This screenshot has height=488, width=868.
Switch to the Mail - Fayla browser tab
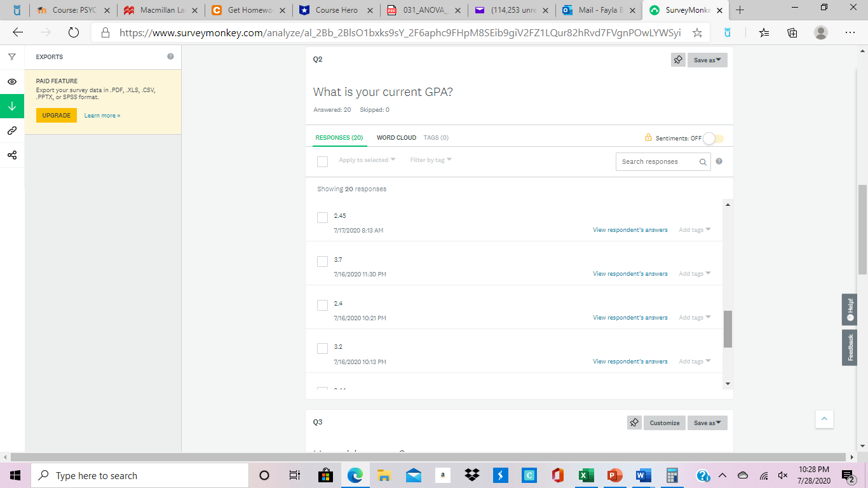(599, 10)
